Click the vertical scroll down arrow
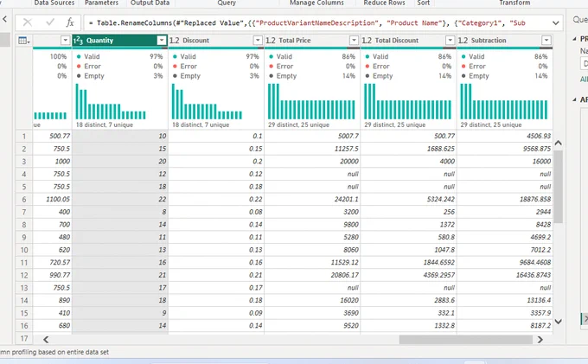 (558, 322)
